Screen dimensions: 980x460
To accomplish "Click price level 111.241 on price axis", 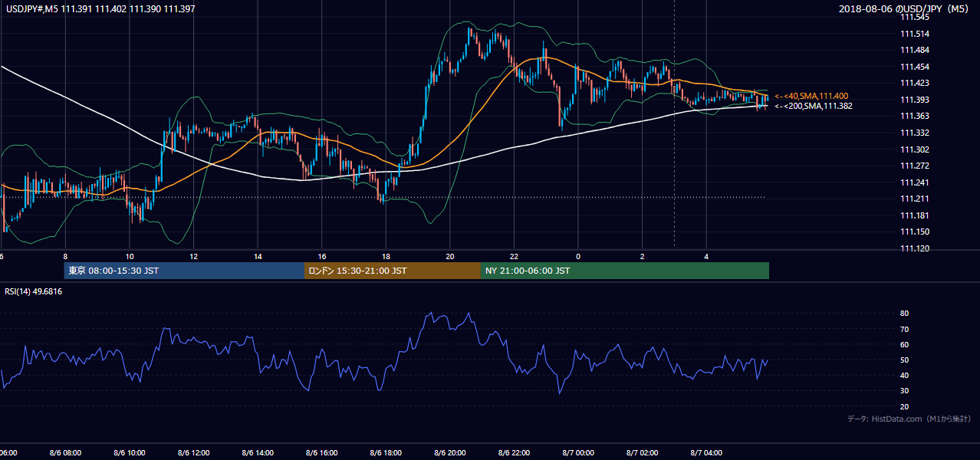I will (915, 182).
